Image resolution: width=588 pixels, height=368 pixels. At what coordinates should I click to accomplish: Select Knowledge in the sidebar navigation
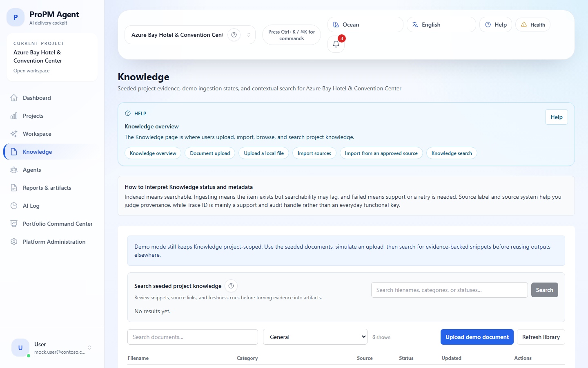pyautogui.click(x=37, y=152)
